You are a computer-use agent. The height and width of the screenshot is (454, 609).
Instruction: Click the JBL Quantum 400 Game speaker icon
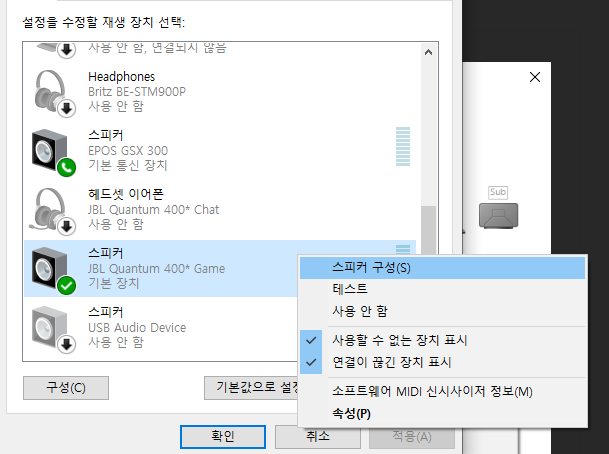[x=54, y=270]
